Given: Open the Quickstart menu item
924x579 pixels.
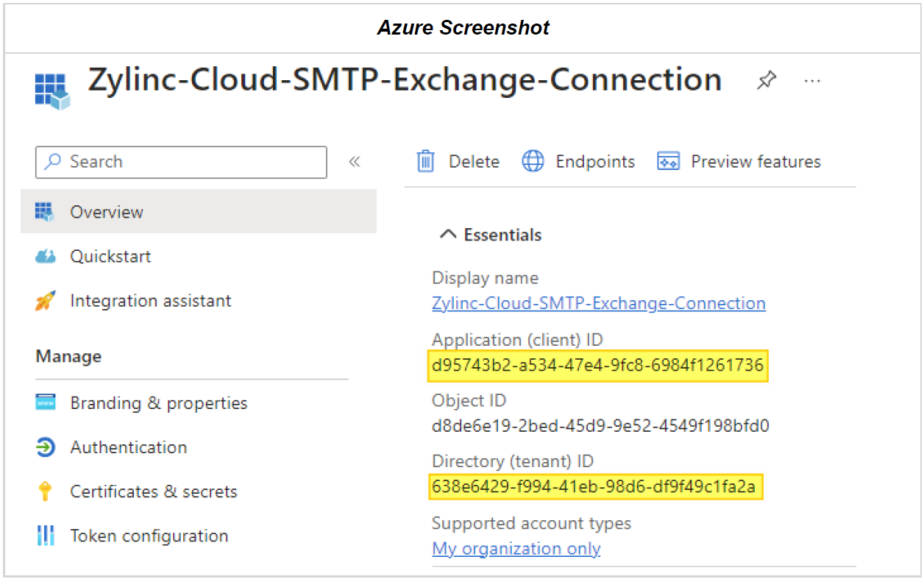Looking at the screenshot, I should tap(110, 256).
